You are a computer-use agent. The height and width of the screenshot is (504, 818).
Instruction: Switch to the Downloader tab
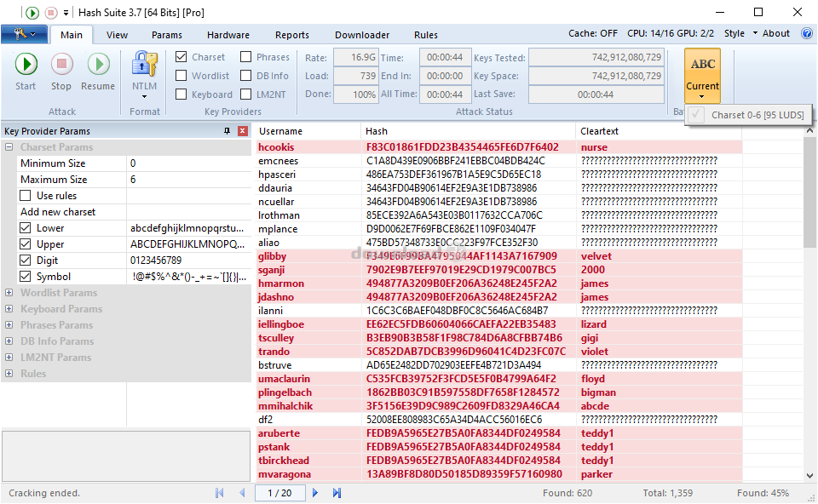click(x=362, y=35)
